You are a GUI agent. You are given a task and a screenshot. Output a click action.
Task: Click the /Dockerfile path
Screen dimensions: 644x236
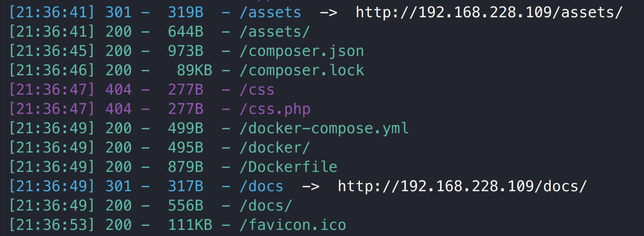pyautogui.click(x=288, y=167)
